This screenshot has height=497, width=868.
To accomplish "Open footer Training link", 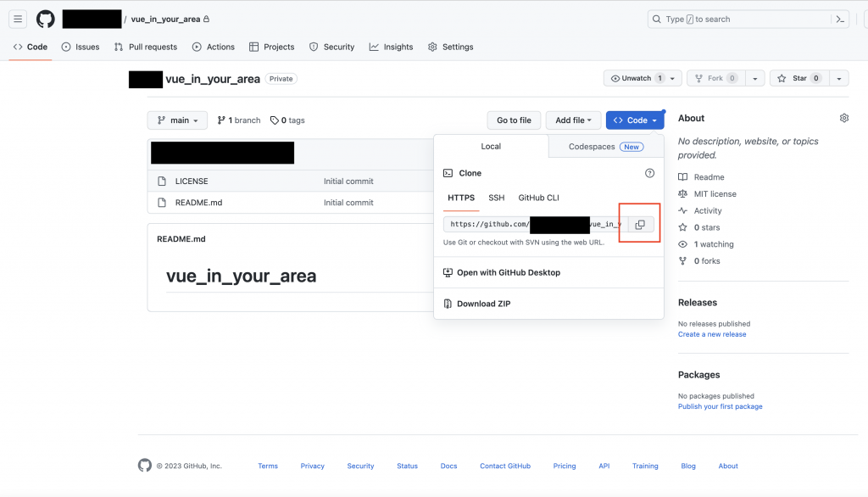I will click(x=645, y=466).
